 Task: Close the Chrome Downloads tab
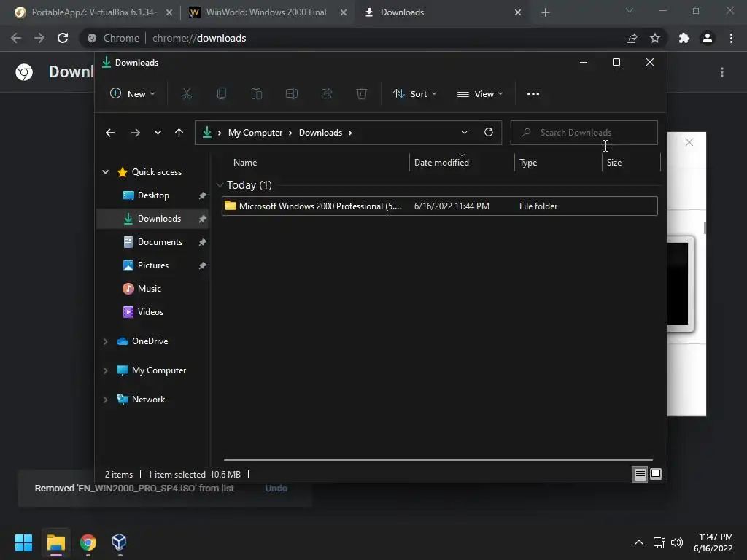pyautogui.click(x=518, y=12)
